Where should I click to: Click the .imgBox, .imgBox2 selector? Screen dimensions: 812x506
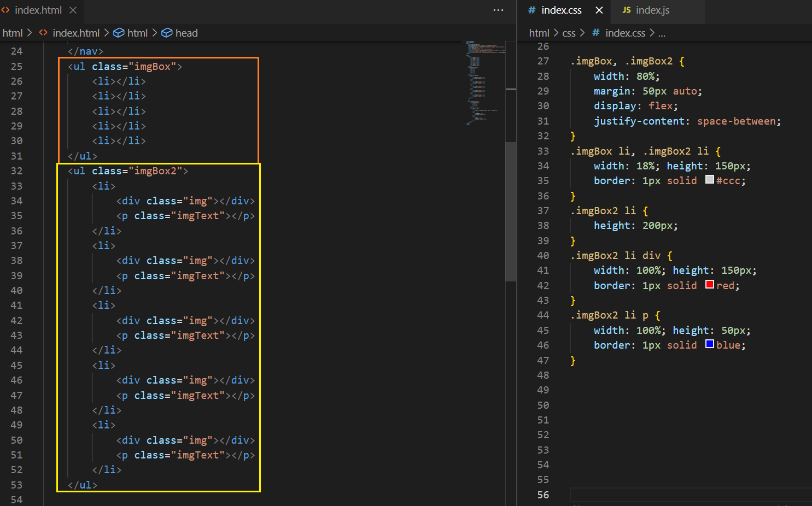(621, 61)
